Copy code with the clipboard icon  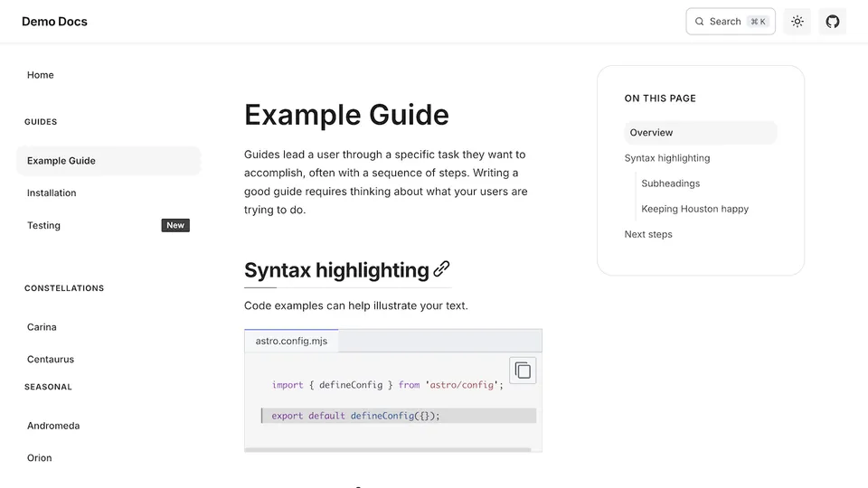pyautogui.click(x=523, y=371)
